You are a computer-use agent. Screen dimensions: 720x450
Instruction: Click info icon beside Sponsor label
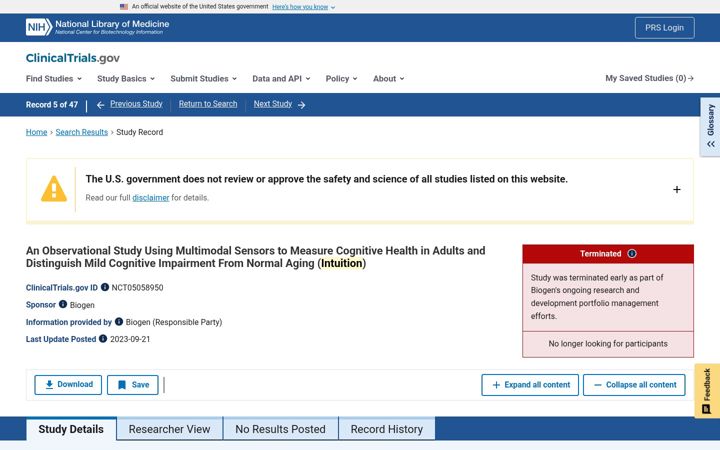click(x=63, y=304)
